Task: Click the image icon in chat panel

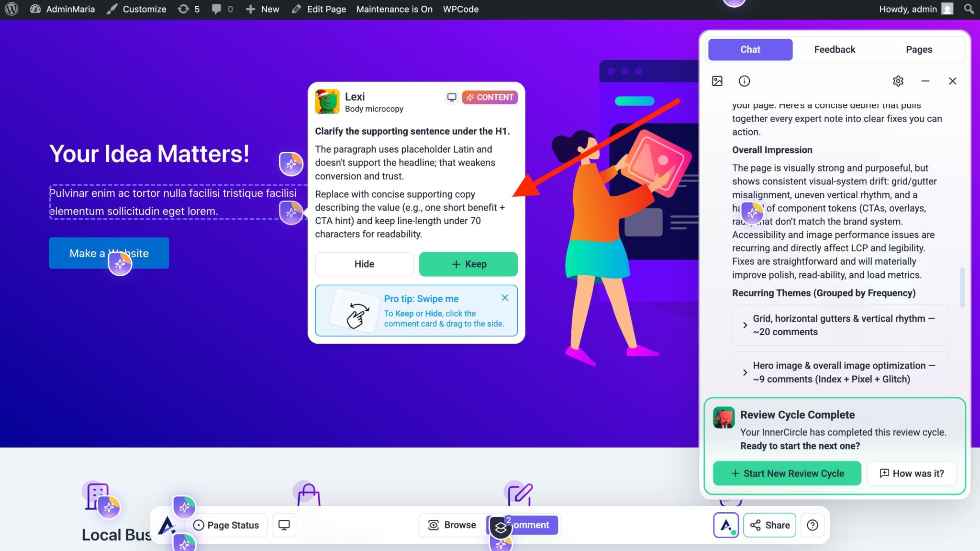Action: point(717,81)
